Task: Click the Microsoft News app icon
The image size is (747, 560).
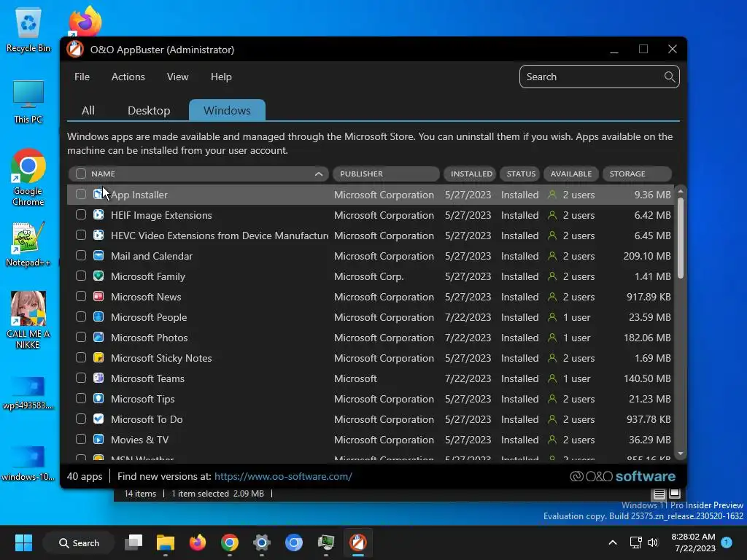Action: pos(98,297)
